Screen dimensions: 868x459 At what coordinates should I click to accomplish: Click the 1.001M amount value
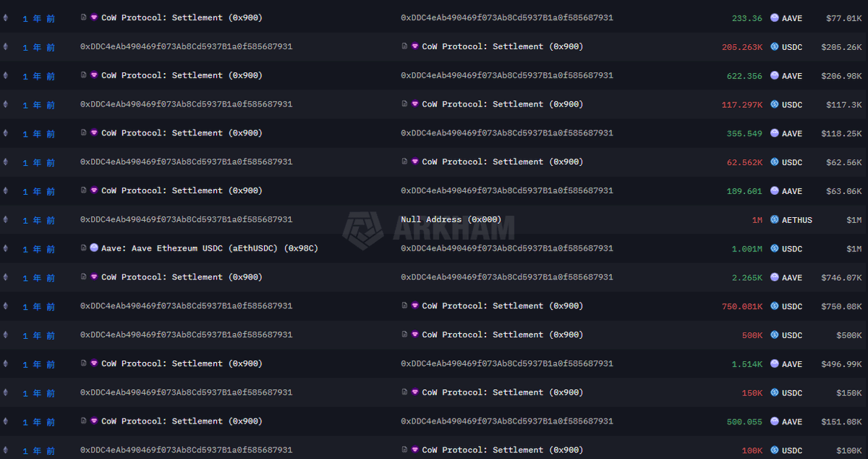click(747, 249)
